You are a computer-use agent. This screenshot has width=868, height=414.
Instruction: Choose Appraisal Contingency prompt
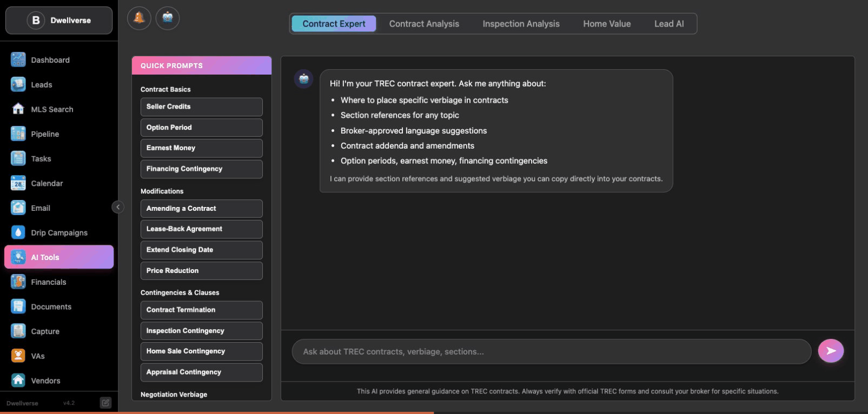[201, 372]
